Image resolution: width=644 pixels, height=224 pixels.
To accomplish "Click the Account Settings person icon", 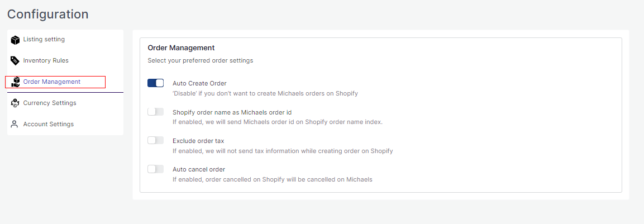I will coord(15,124).
